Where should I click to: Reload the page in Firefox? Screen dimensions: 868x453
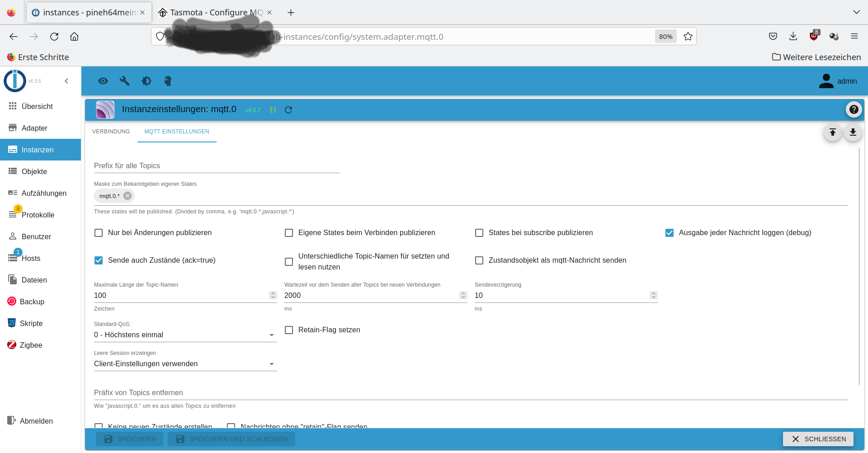point(54,37)
